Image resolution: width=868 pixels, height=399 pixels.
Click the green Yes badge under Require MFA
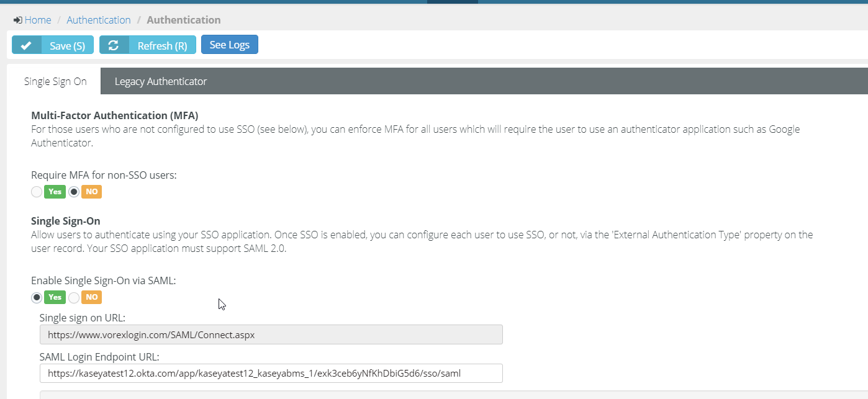(x=55, y=192)
